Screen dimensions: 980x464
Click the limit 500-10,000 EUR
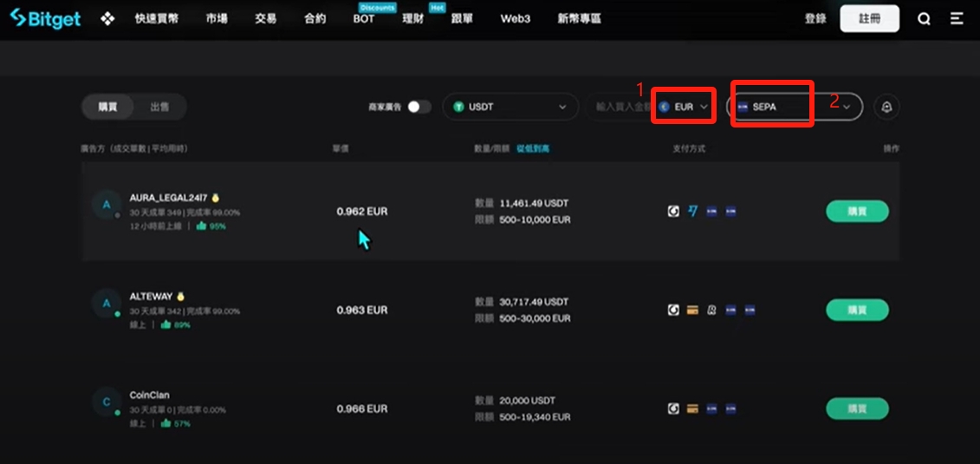click(x=535, y=219)
